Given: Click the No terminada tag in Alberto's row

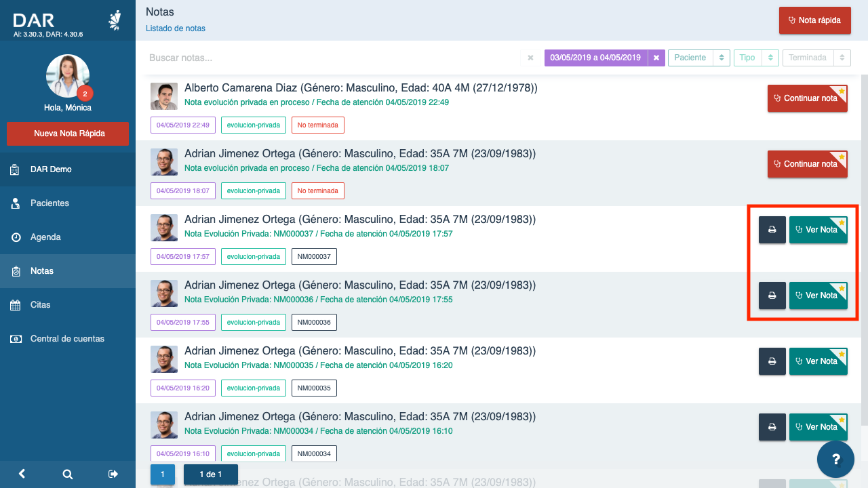Looking at the screenshot, I should tap(318, 125).
